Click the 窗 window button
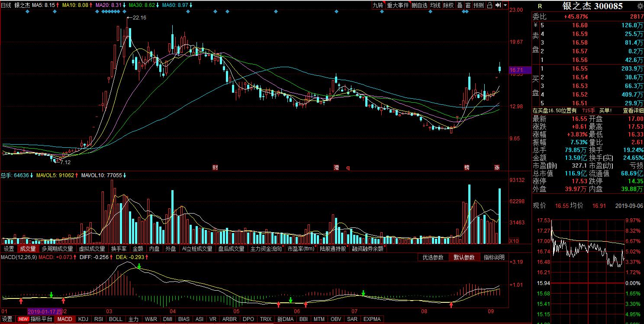The height and width of the screenshot is (324, 644). [x=468, y=5]
